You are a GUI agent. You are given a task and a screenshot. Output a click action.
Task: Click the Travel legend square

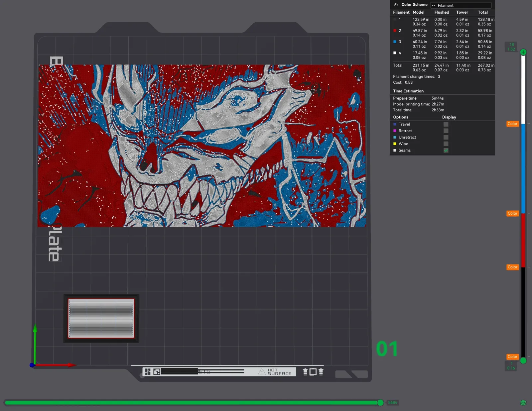click(x=395, y=124)
